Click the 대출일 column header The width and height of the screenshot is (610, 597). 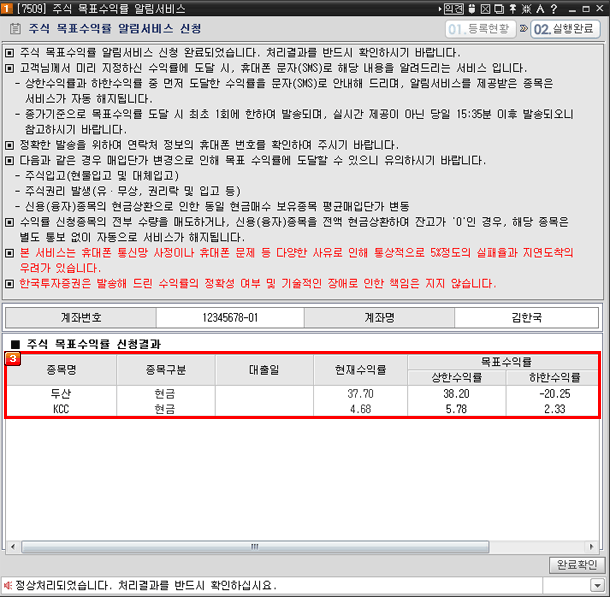[264, 369]
